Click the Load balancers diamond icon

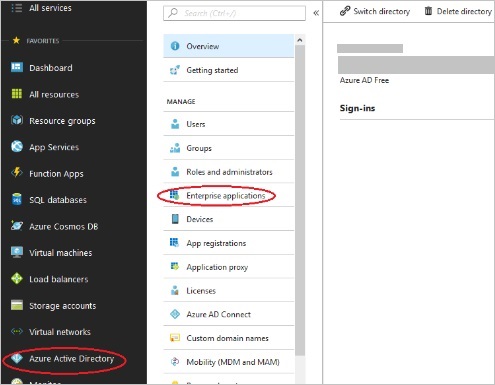(17, 278)
